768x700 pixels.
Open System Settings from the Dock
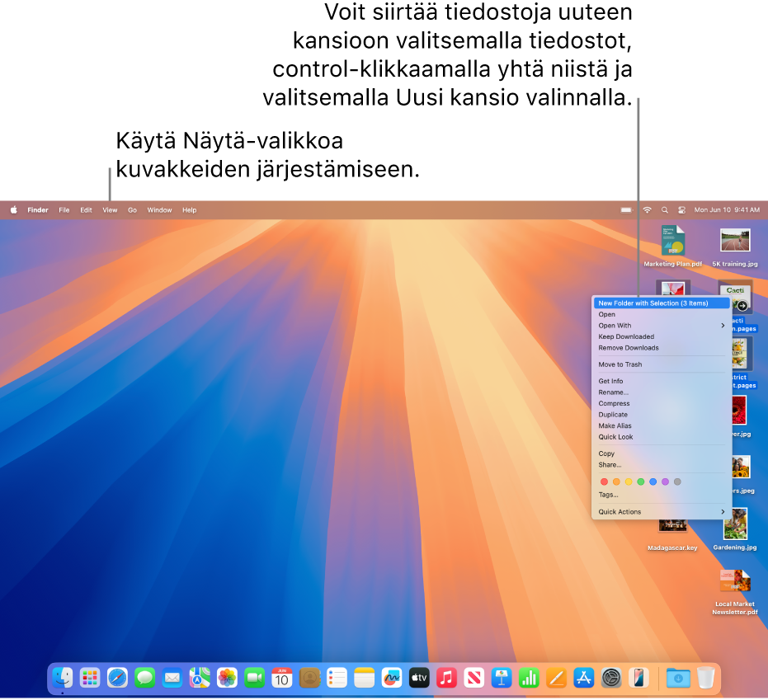point(611,678)
